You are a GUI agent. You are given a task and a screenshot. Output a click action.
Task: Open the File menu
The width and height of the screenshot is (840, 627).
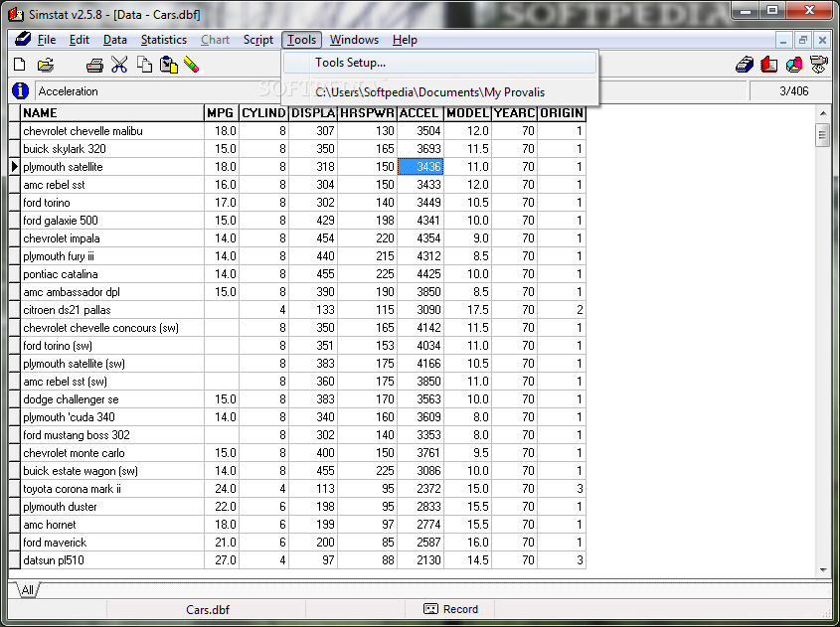point(47,40)
